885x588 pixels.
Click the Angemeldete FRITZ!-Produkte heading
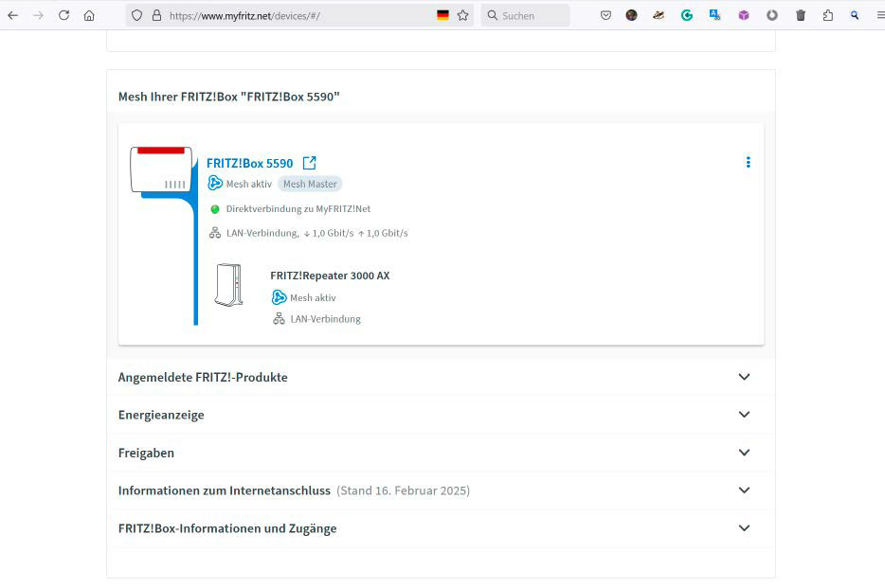tap(203, 377)
